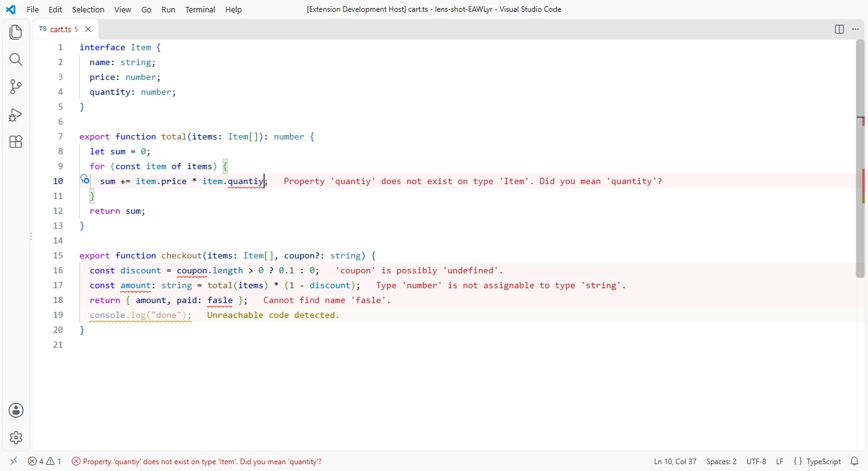Click the Split Editor Right icon
This screenshot has height=471, width=868.
[839, 29]
